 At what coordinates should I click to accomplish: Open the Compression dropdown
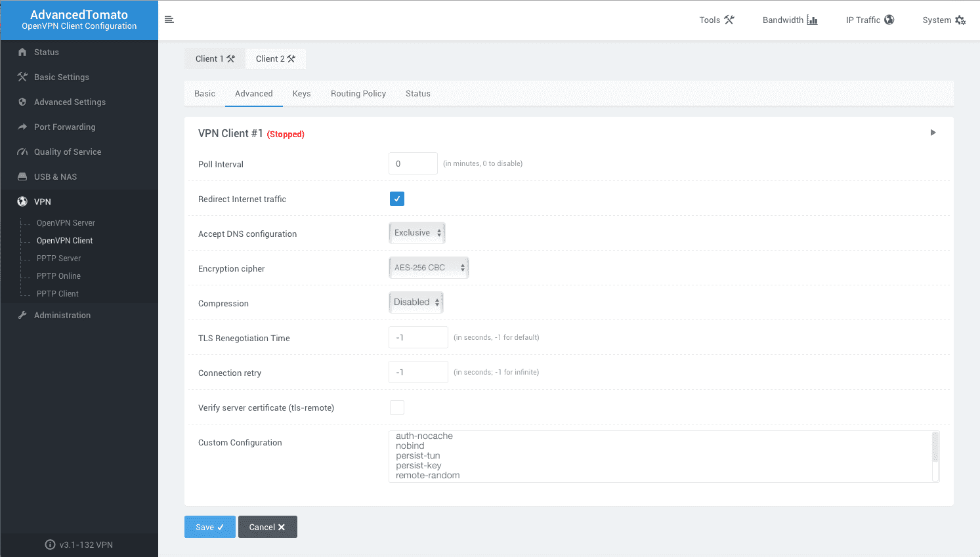point(415,302)
